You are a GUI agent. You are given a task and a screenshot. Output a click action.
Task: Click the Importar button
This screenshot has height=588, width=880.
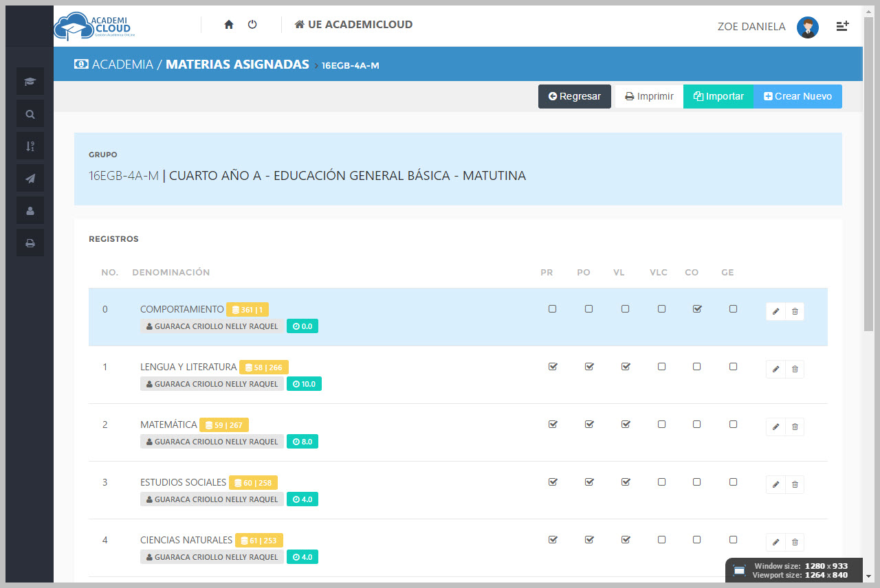coord(718,97)
